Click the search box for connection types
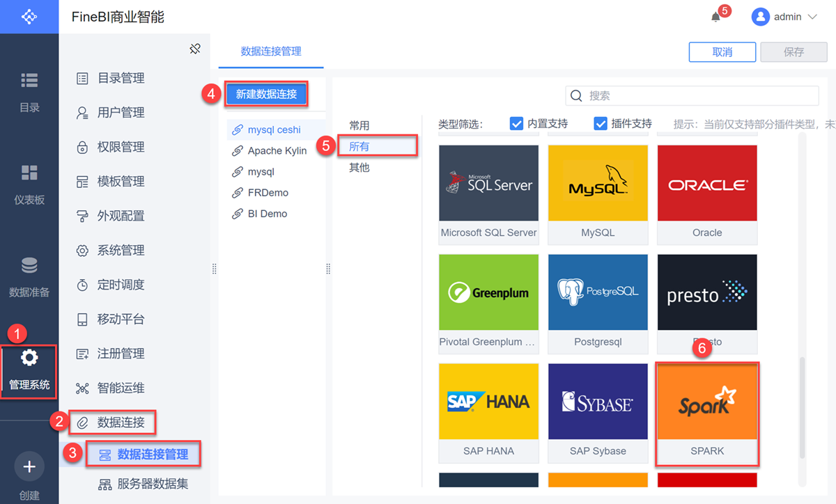The image size is (836, 504). [692, 95]
